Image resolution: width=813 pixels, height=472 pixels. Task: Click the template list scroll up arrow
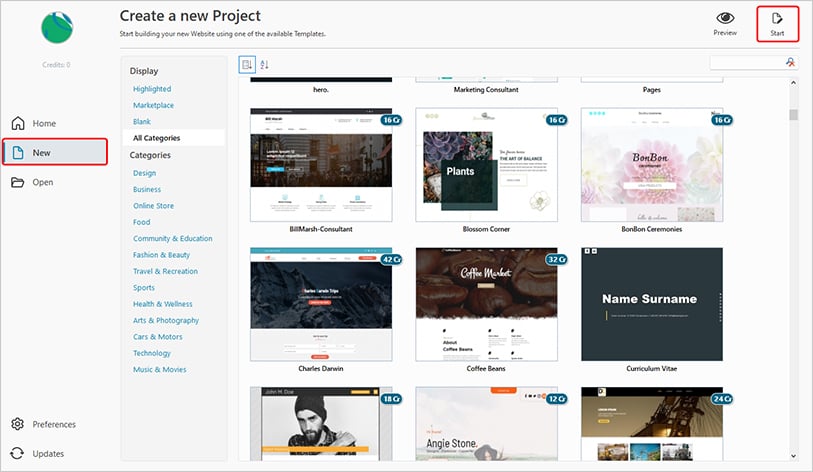click(x=793, y=83)
